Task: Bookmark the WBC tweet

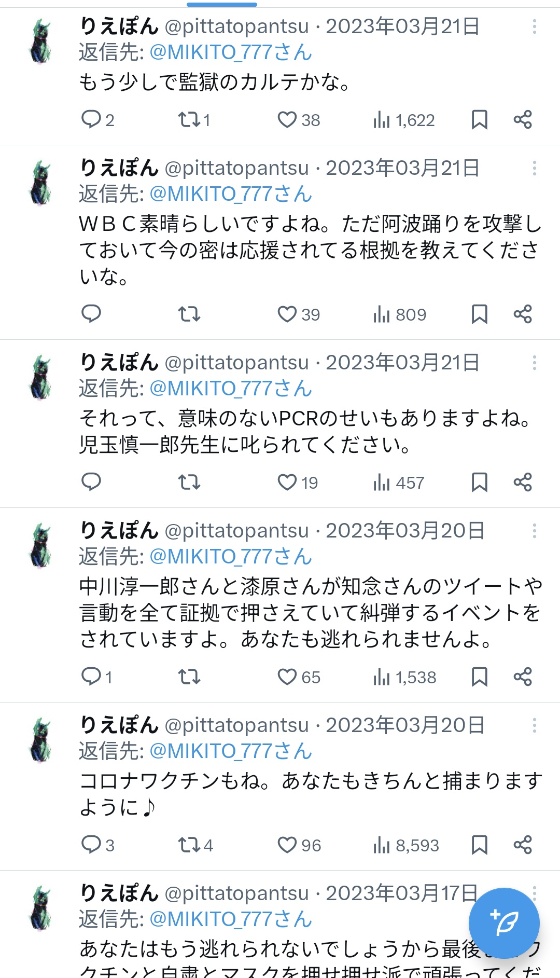Action: (x=479, y=314)
